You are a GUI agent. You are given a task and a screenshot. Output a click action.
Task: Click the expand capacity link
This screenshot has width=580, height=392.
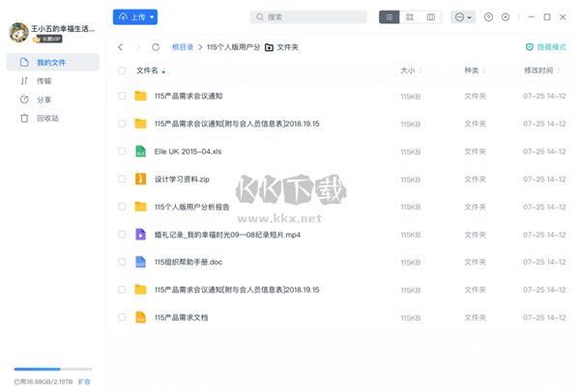[x=84, y=381]
